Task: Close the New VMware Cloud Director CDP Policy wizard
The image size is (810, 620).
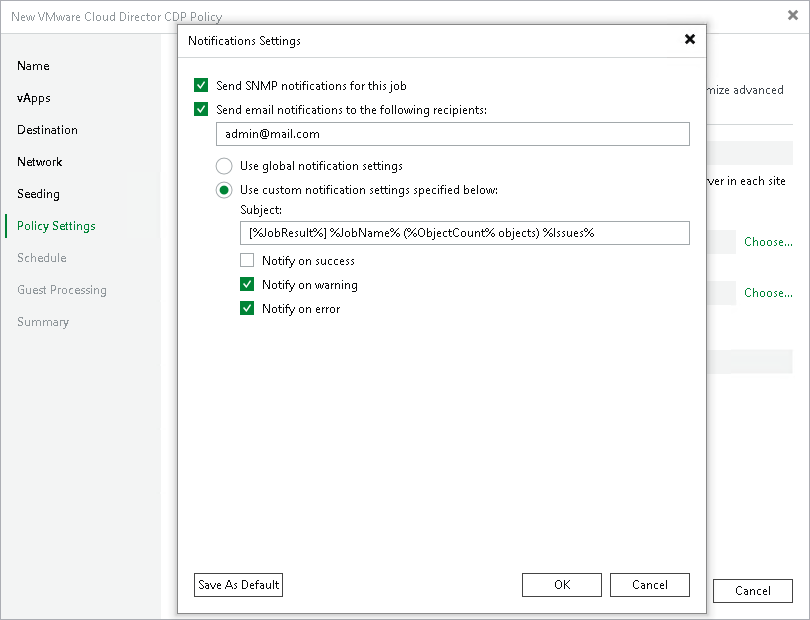Action: [x=793, y=16]
